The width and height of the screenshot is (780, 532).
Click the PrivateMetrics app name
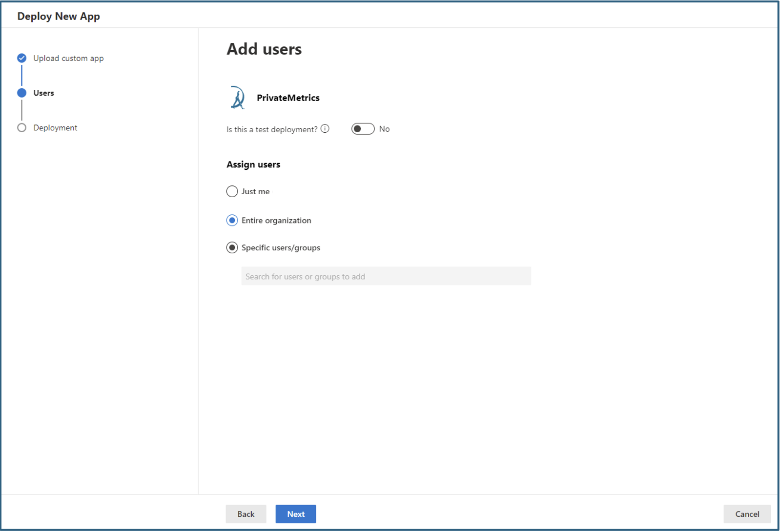[288, 98]
